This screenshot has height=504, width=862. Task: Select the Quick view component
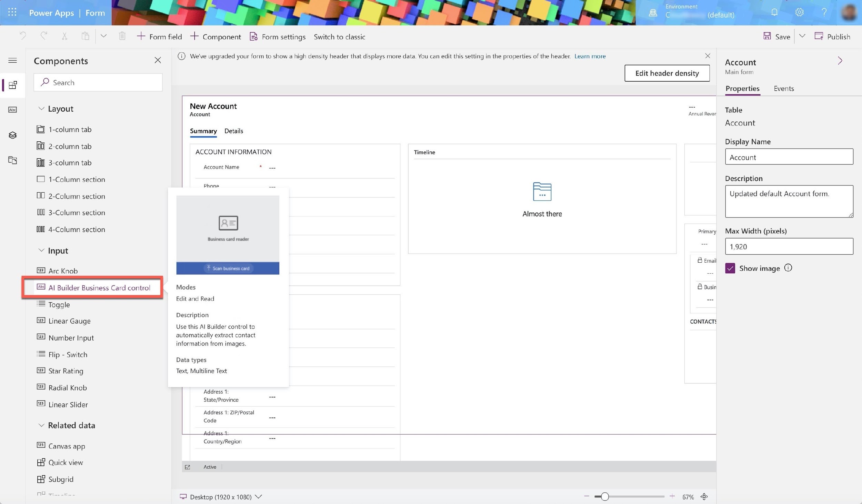click(x=60, y=463)
